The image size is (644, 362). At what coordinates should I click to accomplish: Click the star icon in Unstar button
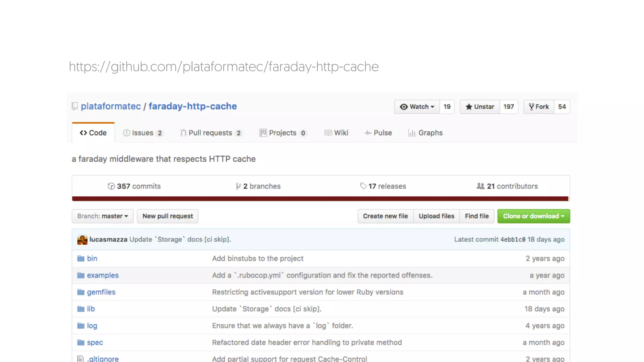click(469, 107)
